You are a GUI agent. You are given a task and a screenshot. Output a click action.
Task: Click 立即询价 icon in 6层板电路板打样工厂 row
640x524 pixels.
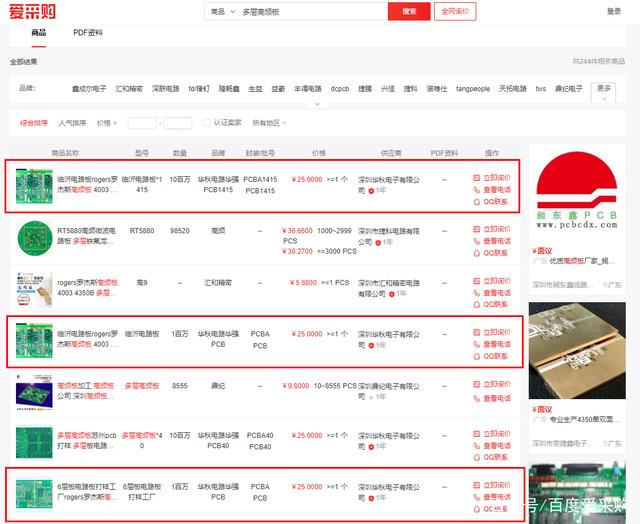point(476,485)
